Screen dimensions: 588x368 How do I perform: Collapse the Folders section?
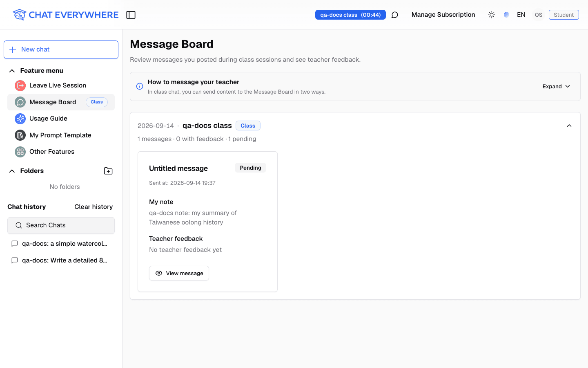(12, 171)
